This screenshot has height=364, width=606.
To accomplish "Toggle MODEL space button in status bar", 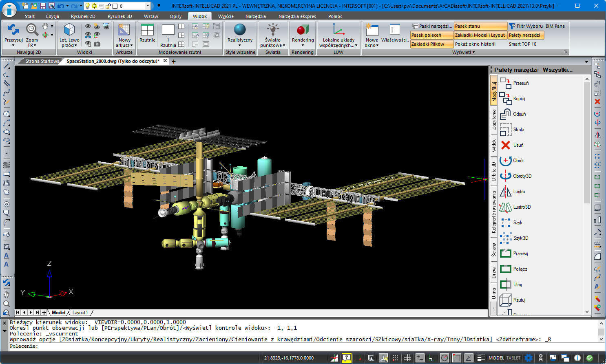I will tap(496, 358).
